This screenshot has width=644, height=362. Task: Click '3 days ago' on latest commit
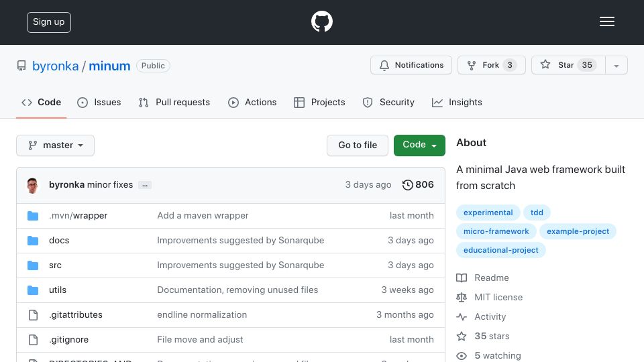click(x=368, y=185)
